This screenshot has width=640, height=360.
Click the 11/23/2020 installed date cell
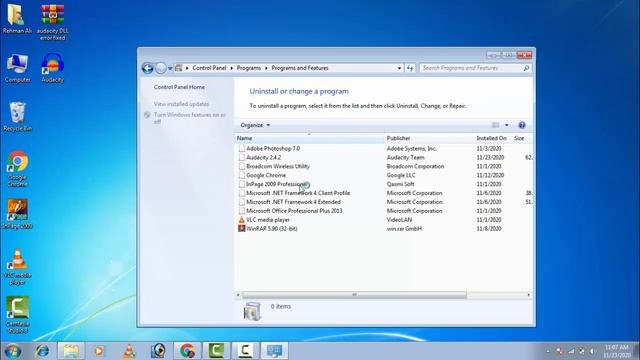pyautogui.click(x=490, y=158)
